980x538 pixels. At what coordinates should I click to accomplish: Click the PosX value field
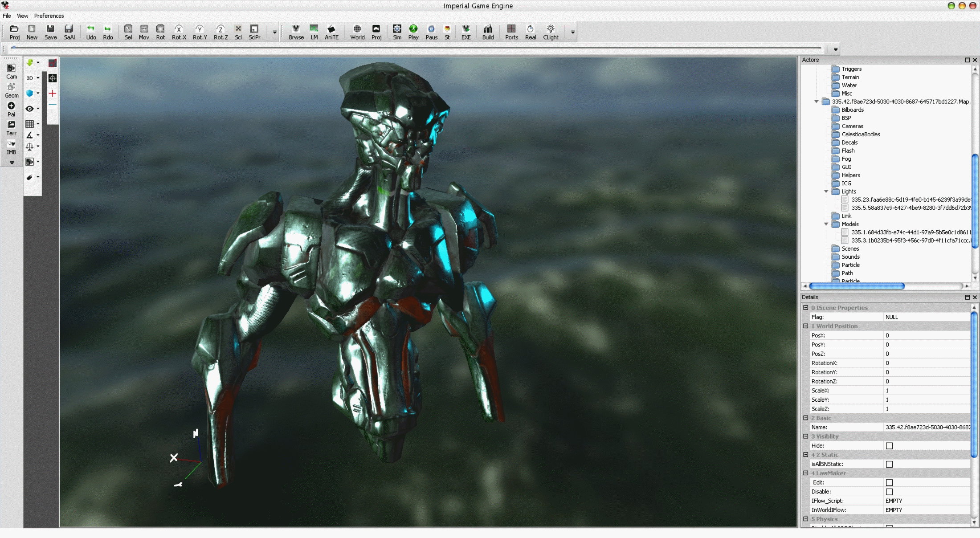(x=927, y=335)
